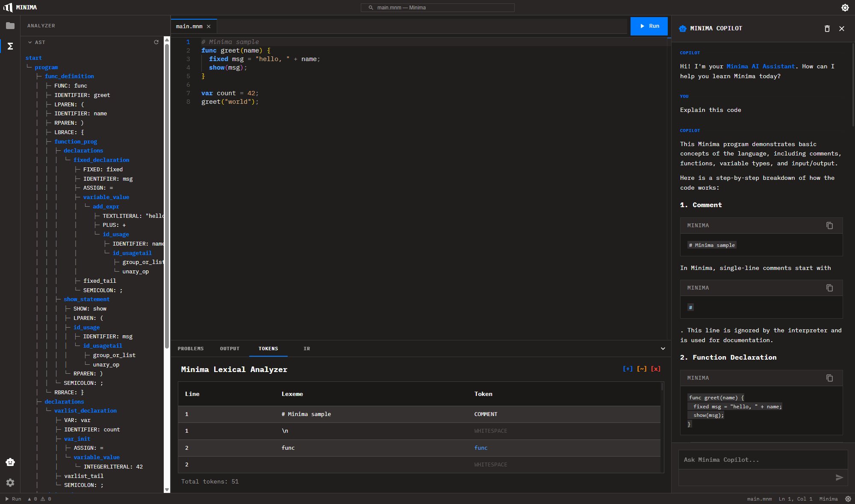Click line number 7 in editor gutter
Viewport: 855px width, 504px height.
[x=188, y=94]
